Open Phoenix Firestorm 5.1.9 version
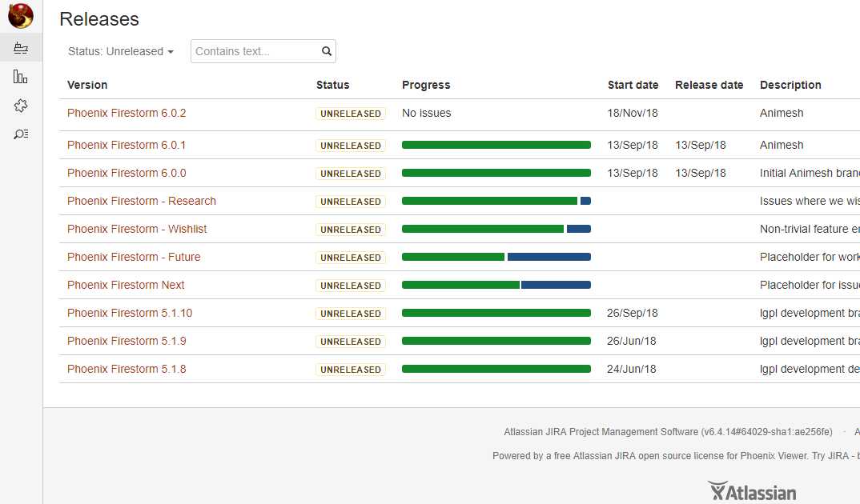Screen dimensions: 860x504 pyautogui.click(x=127, y=340)
